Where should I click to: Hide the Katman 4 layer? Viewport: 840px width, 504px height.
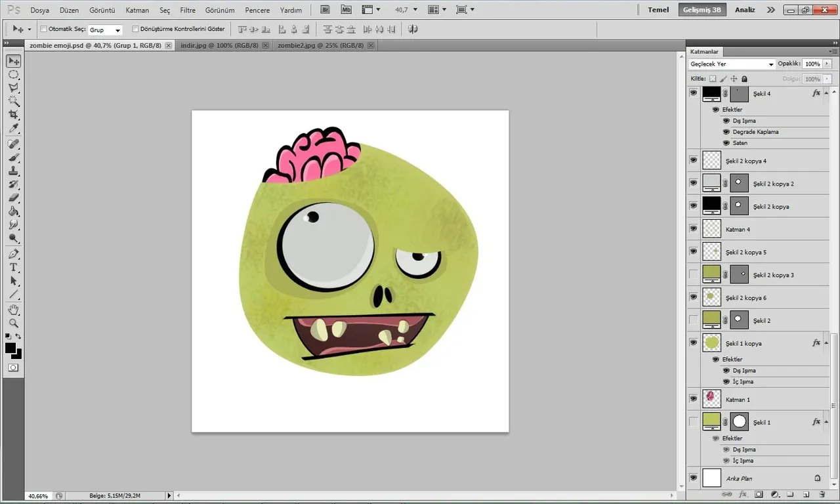[x=693, y=228]
